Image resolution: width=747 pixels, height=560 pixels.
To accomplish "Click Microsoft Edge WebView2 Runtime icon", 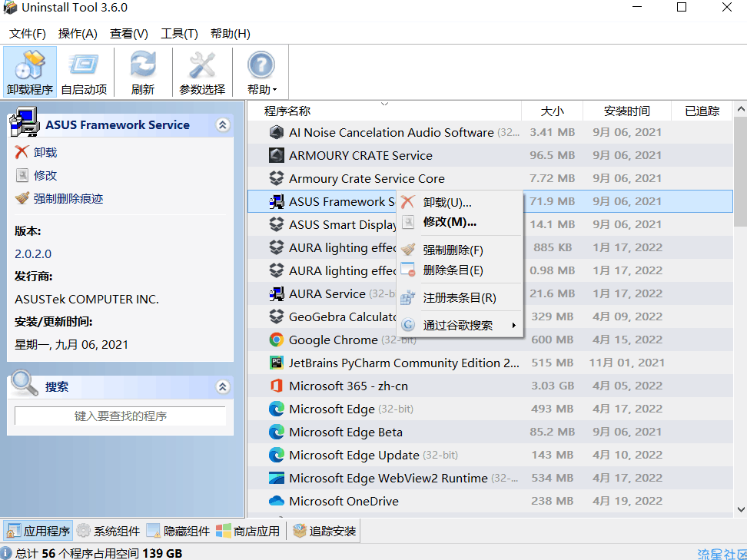I will (x=277, y=478).
